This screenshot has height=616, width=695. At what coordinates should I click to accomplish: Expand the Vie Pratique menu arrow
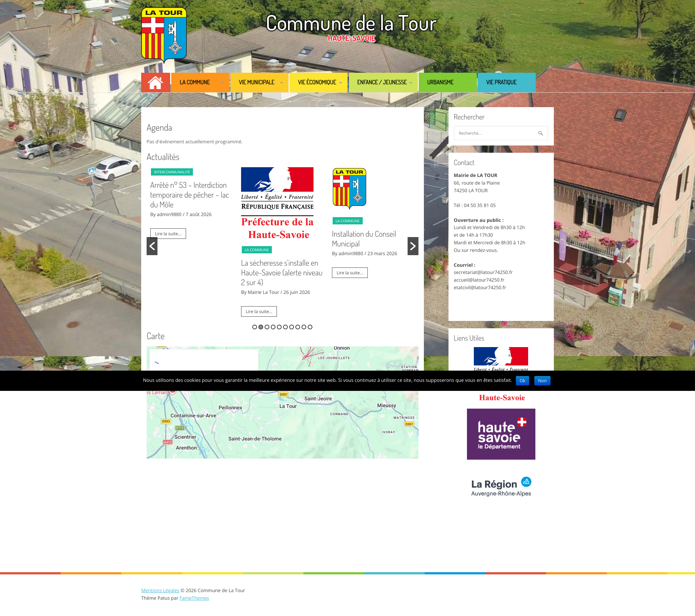pos(529,83)
